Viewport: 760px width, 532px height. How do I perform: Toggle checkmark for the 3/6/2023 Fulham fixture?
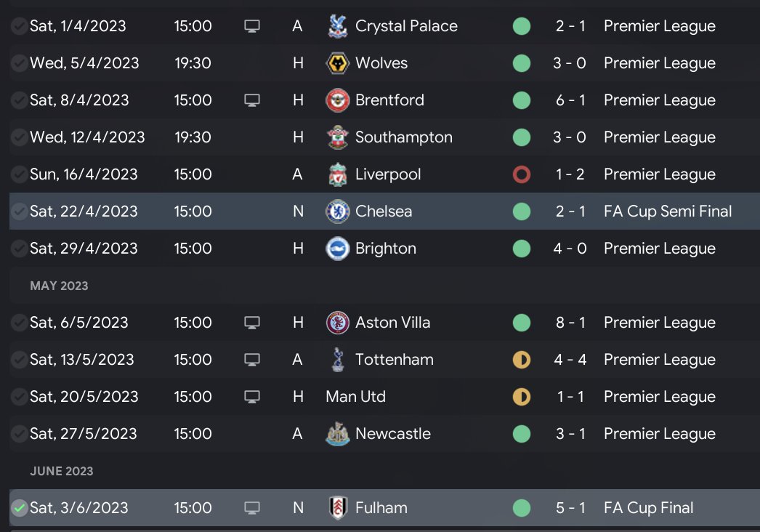point(20,508)
